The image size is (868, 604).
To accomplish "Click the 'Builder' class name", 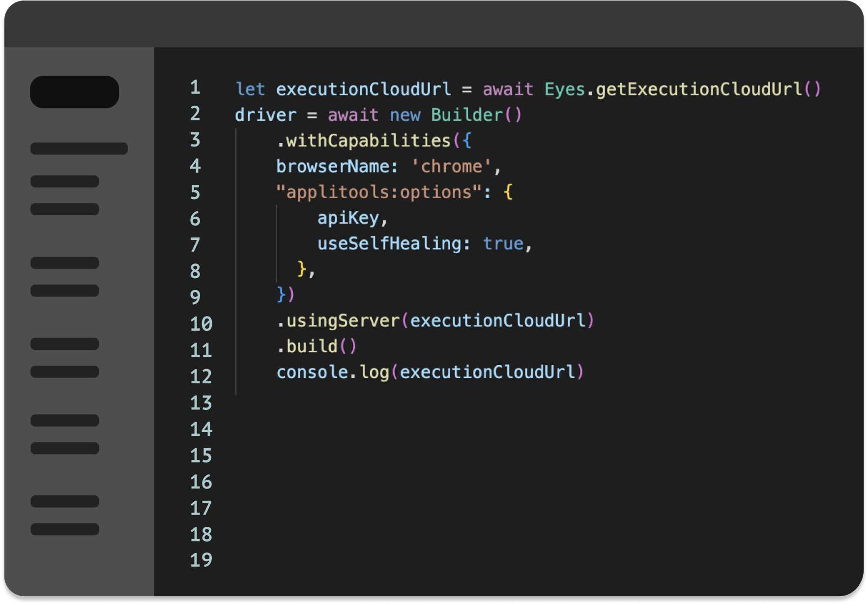I will tap(467, 115).
